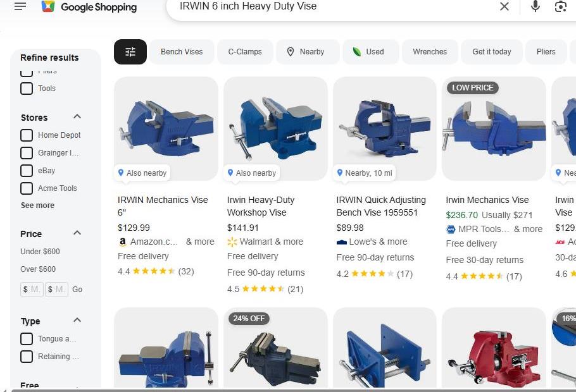This screenshot has height=392, width=576.
Task: Check the eBay store filter
Action: [27, 170]
